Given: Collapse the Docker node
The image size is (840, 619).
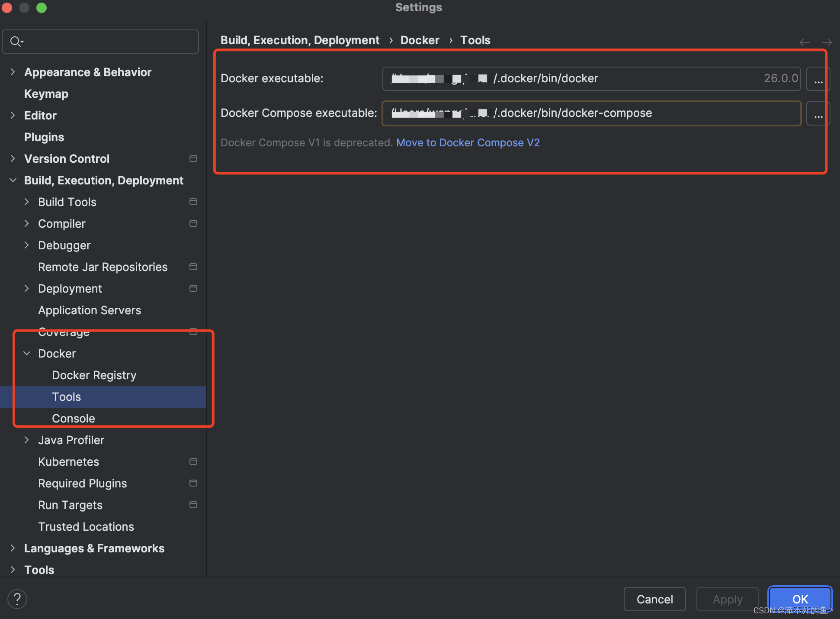Looking at the screenshot, I should [27, 353].
